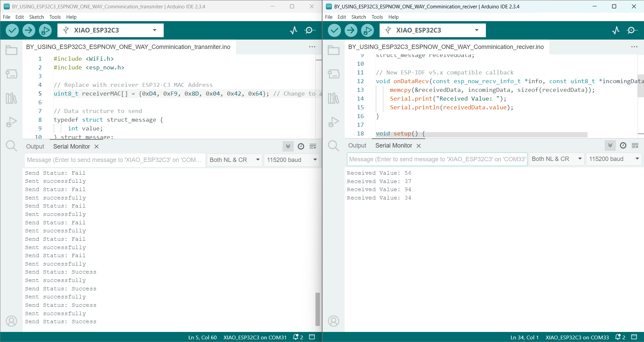Click Upload button in receiver window

pos(351,30)
